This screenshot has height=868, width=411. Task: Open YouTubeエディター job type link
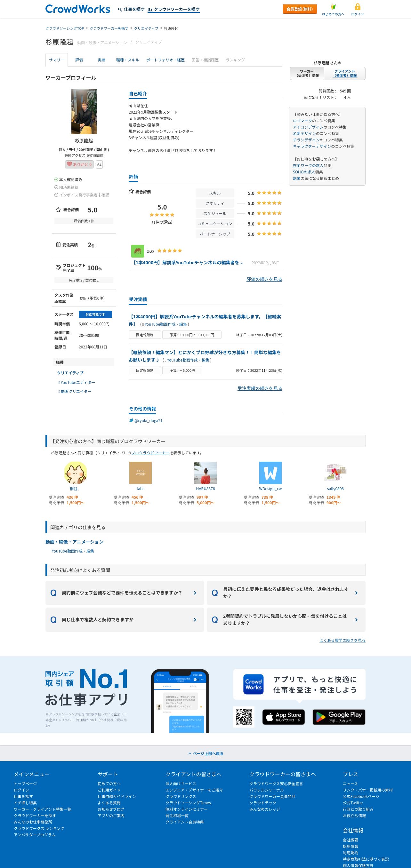coord(77,382)
